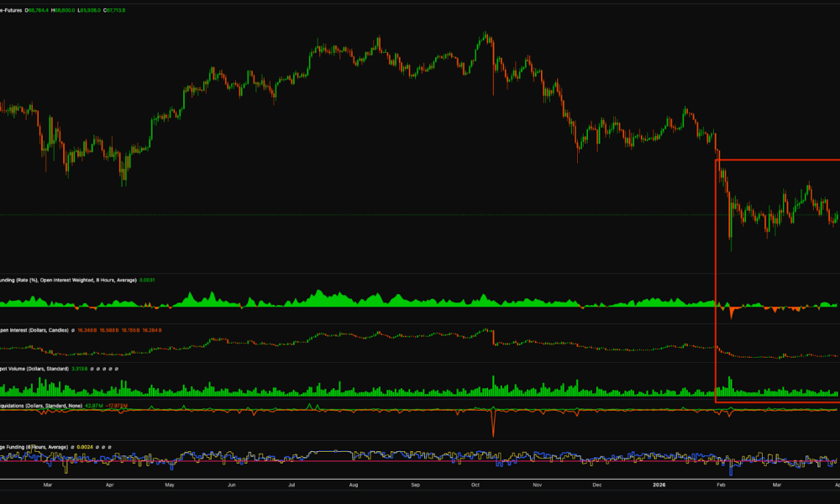Click the Dec label on time axis
840x504 pixels.
pos(596,486)
